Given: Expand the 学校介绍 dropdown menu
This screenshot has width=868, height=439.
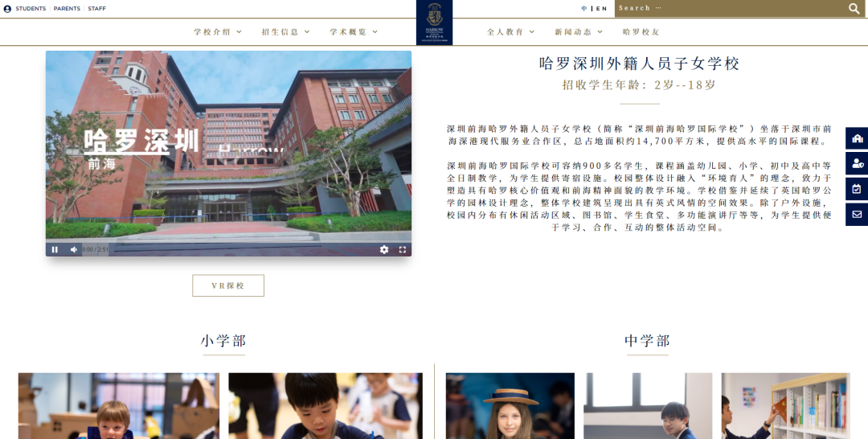Looking at the screenshot, I should coord(217,32).
